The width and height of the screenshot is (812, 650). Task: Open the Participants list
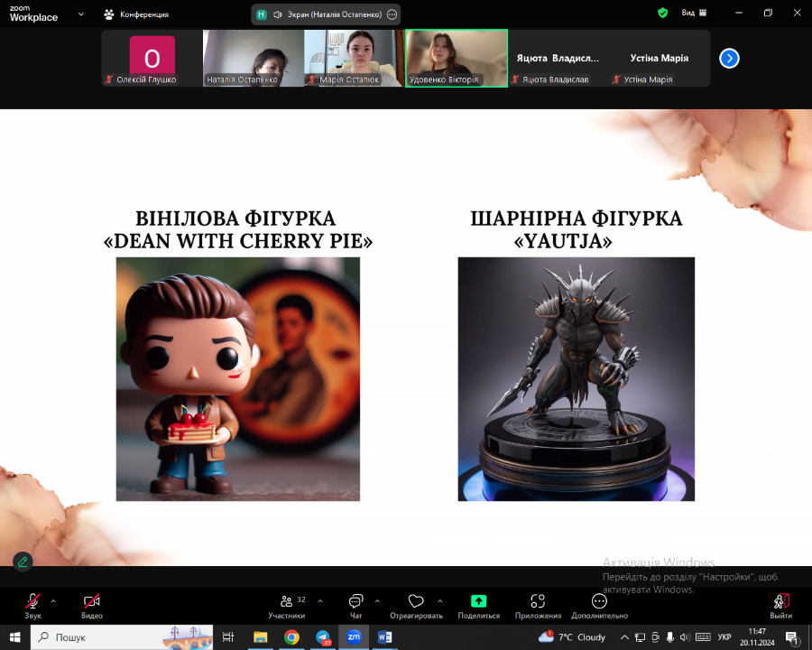click(287, 605)
